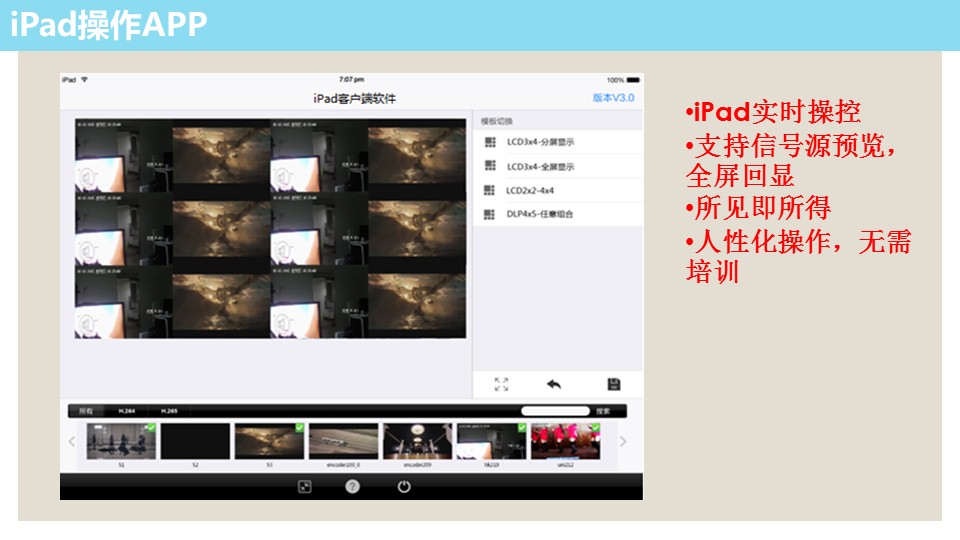Click the 100% battery percentage text
This screenshot has height=540, width=960.
click(x=615, y=80)
